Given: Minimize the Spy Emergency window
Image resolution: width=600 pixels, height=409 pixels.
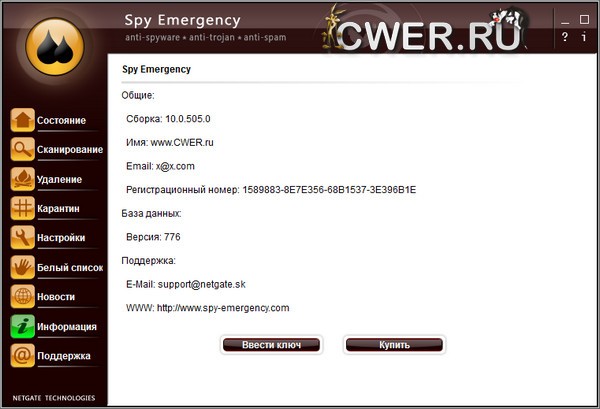Looking at the screenshot, I should pyautogui.click(x=565, y=19).
